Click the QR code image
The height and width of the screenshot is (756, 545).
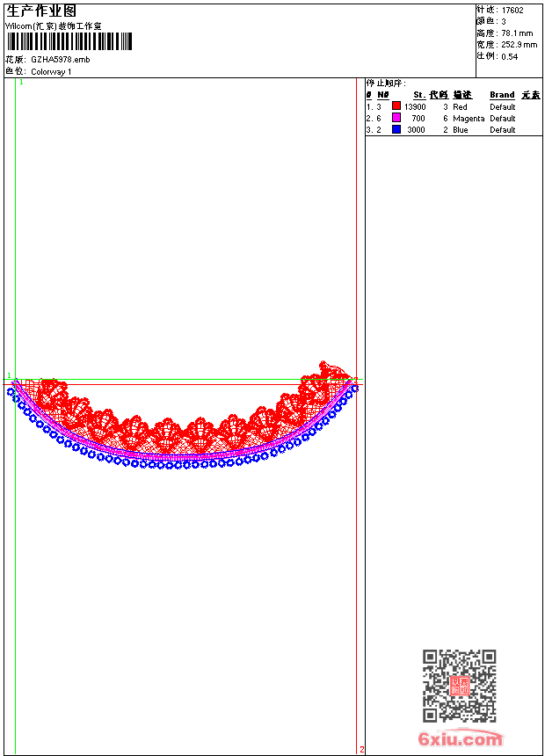(x=460, y=685)
